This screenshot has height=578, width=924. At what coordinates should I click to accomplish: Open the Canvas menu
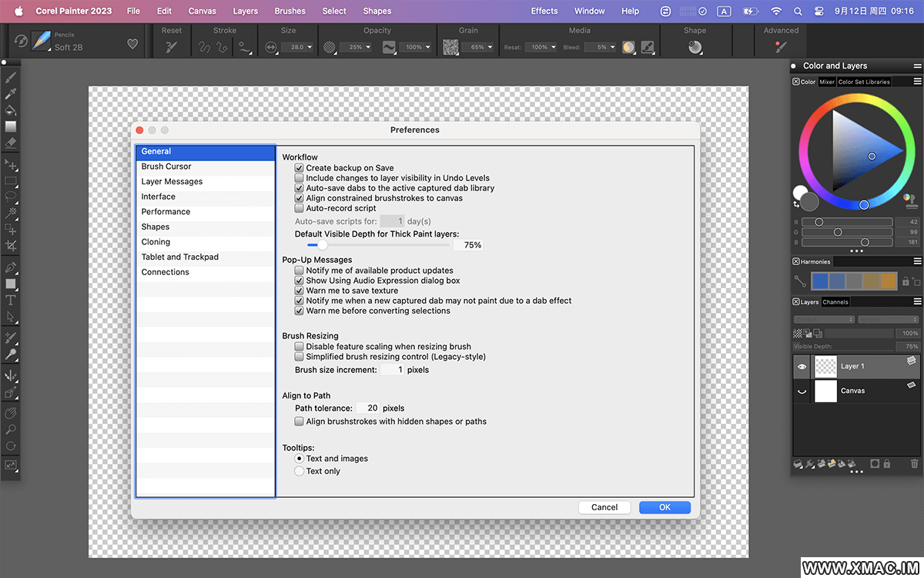(x=203, y=11)
